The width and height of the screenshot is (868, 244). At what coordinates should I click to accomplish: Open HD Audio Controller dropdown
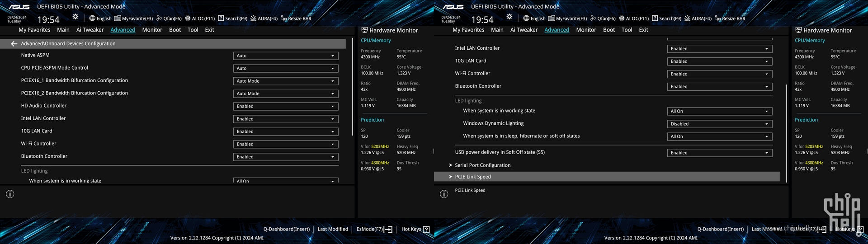286,106
